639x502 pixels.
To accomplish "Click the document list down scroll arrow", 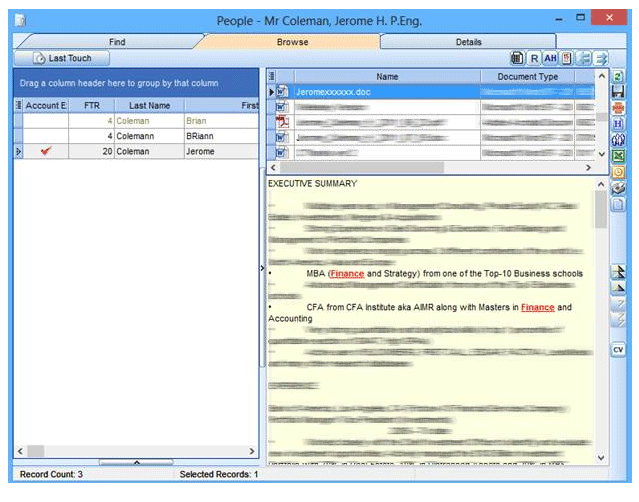I will click(x=602, y=154).
